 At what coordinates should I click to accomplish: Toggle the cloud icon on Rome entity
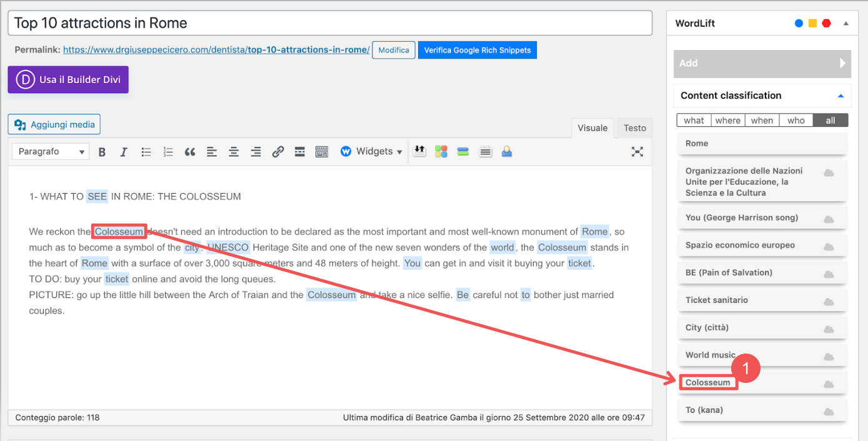click(829, 143)
